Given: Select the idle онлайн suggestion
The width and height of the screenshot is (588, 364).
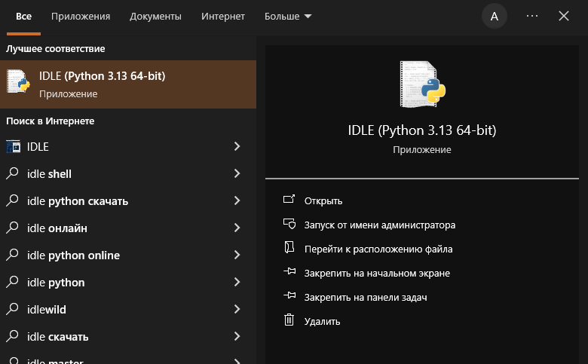Looking at the screenshot, I should (x=57, y=228).
